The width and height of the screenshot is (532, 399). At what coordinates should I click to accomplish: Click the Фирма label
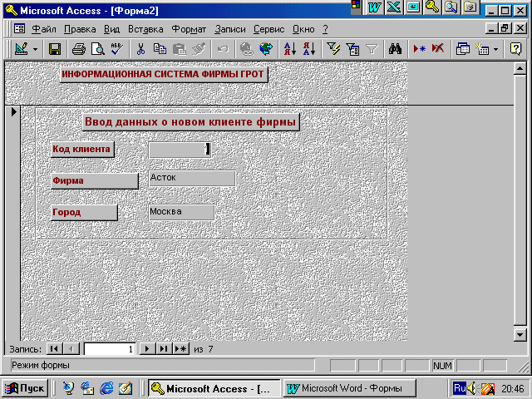pyautogui.click(x=95, y=181)
